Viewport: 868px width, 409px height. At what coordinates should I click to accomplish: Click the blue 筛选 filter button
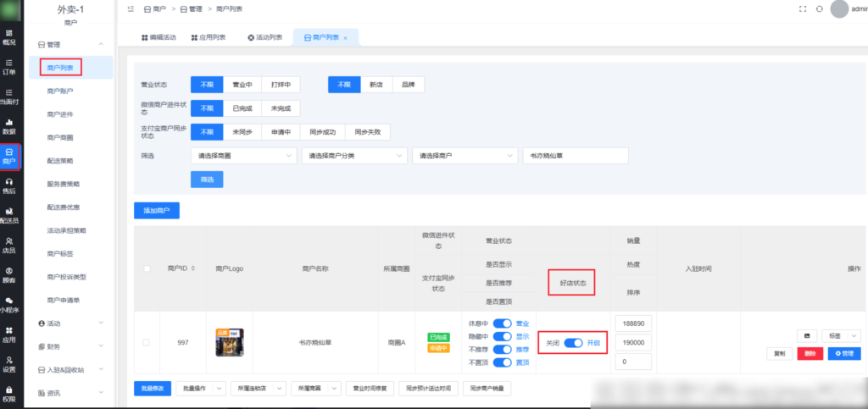pos(207,180)
